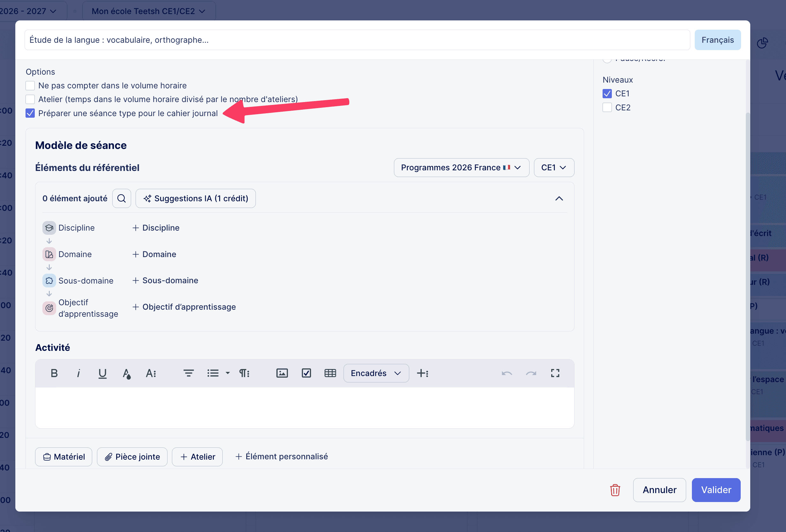Click the 'Modèle de séance' heading
This screenshot has height=532, width=786.
coord(81,145)
